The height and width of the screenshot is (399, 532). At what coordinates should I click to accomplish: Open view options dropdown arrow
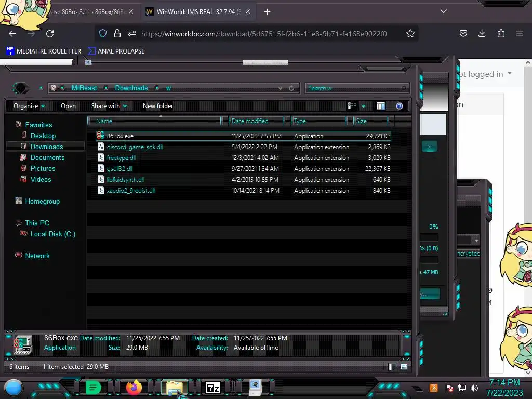(x=363, y=106)
